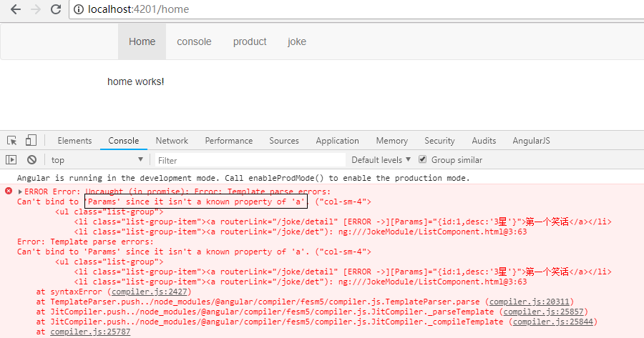Click the browser reload button

[x=57, y=11]
